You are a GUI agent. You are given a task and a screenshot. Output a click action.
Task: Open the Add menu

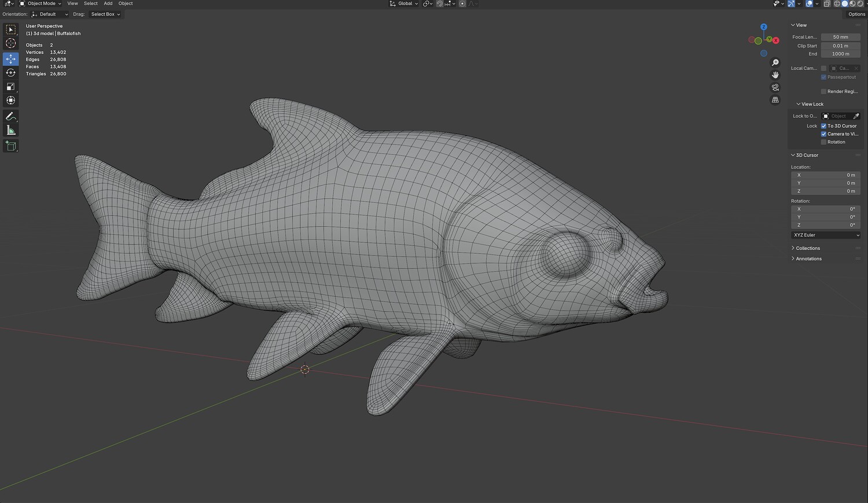pos(108,3)
